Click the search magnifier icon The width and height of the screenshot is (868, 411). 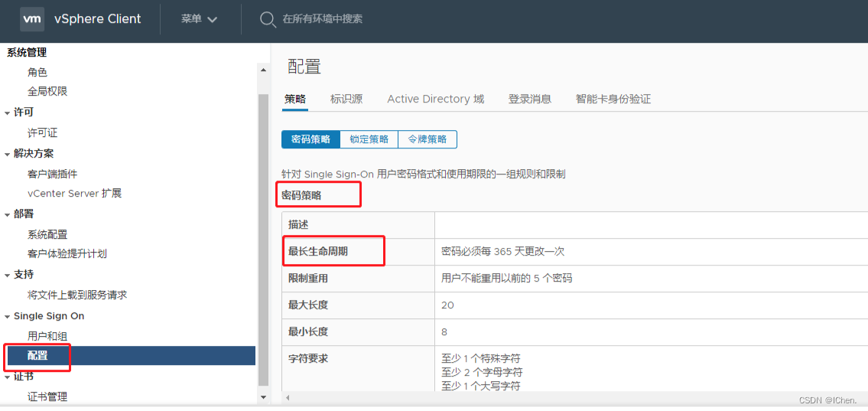(268, 19)
